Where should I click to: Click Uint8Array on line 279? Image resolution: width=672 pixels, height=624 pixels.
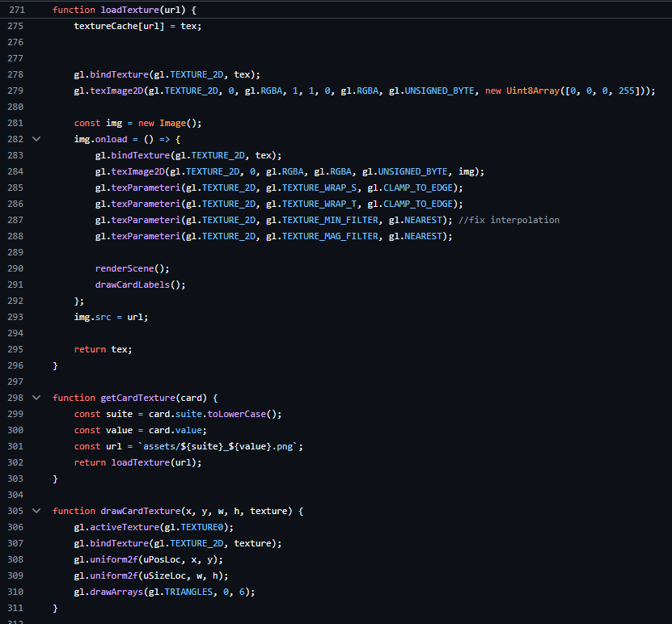(533, 91)
